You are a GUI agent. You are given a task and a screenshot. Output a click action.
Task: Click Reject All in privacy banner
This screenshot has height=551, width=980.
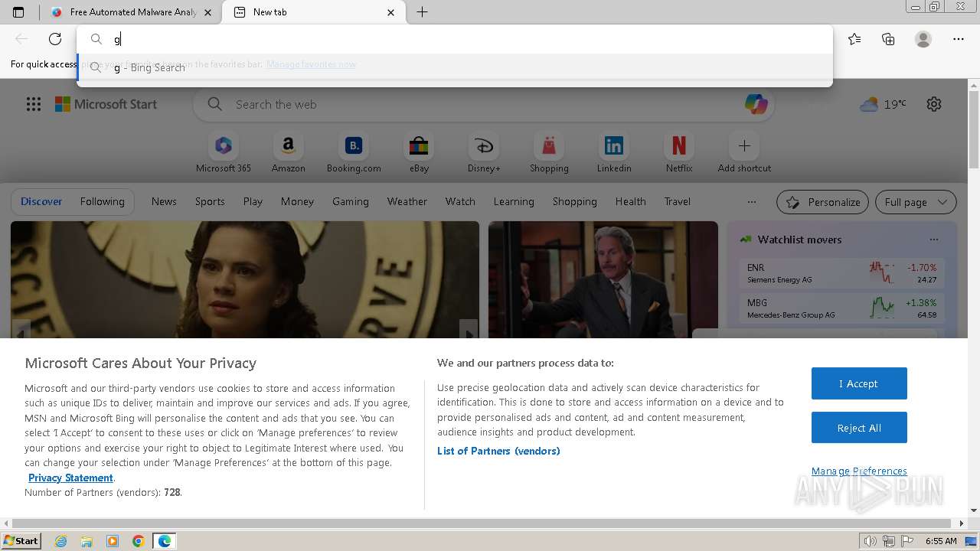pyautogui.click(x=859, y=428)
